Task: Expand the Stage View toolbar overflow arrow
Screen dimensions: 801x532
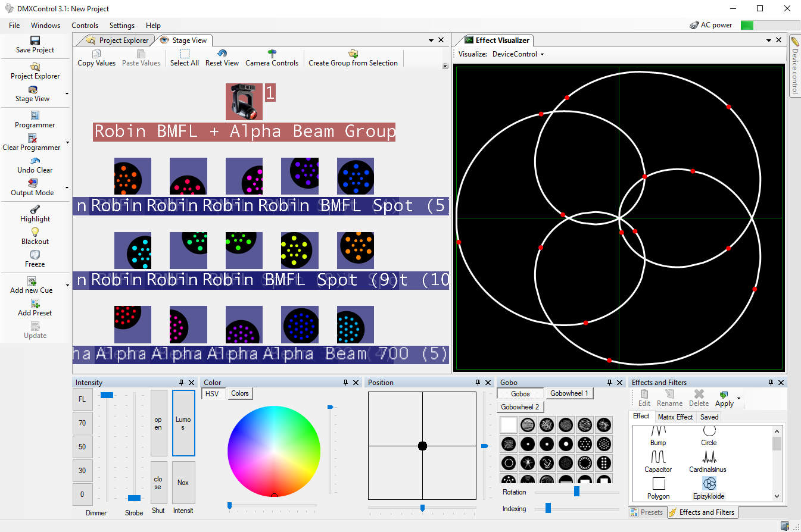Action: point(445,66)
